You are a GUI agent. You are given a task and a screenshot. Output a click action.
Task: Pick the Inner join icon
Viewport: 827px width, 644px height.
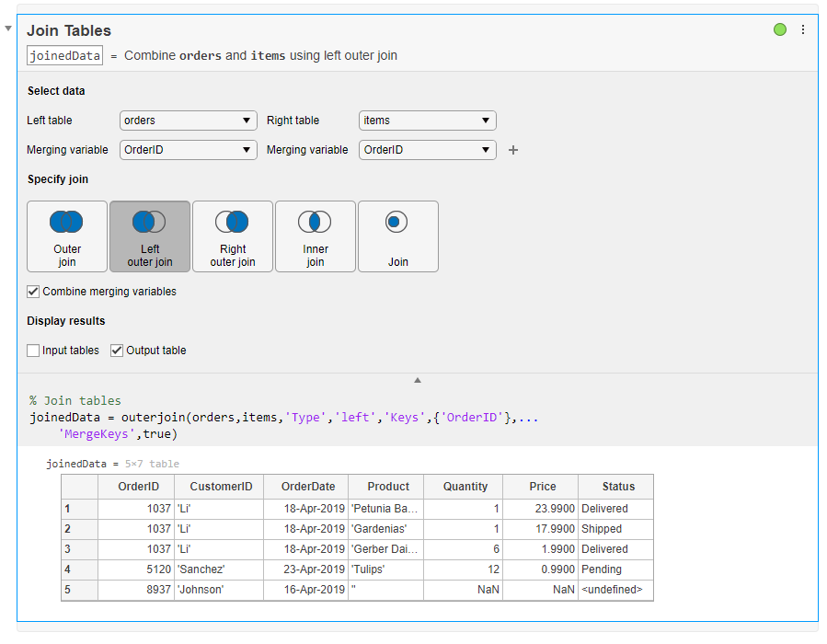(x=316, y=236)
